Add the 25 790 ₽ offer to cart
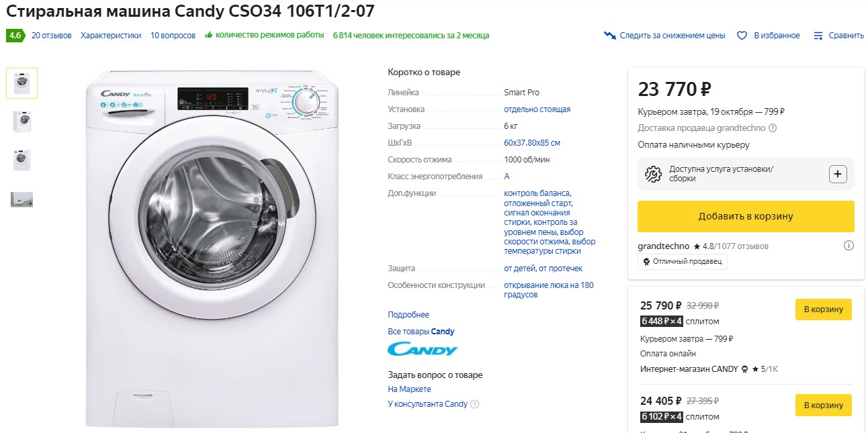The width and height of the screenshot is (868, 433). [x=823, y=309]
